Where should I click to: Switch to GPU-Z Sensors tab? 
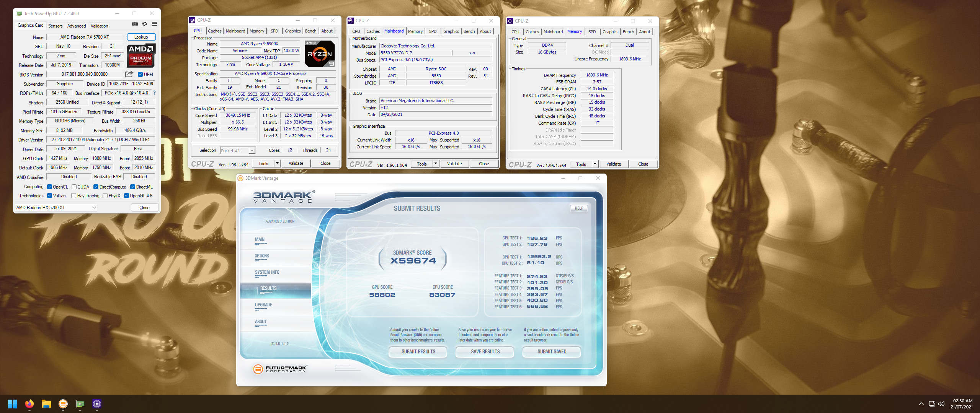(x=55, y=26)
